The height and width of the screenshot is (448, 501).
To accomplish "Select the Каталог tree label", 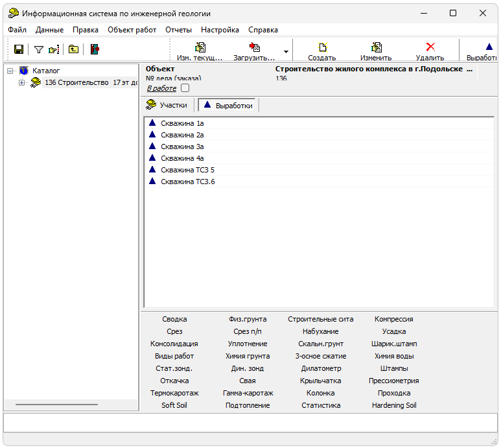I will (46, 71).
